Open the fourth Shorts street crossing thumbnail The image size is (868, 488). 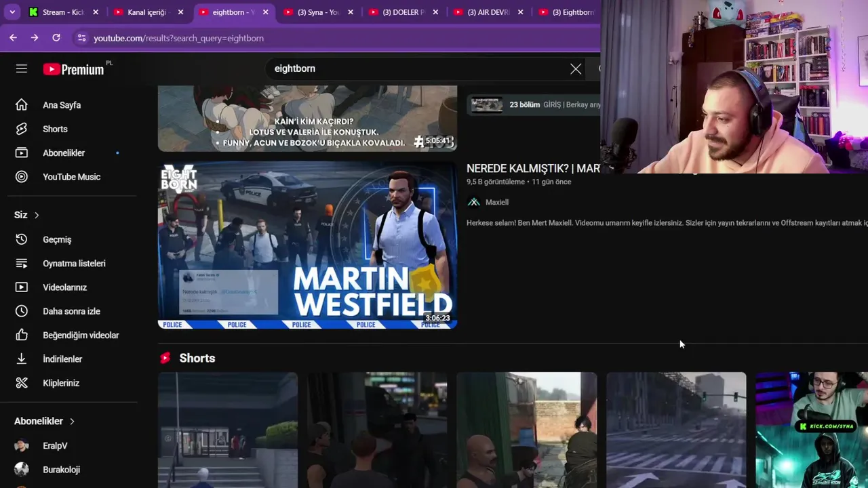pyautogui.click(x=676, y=430)
